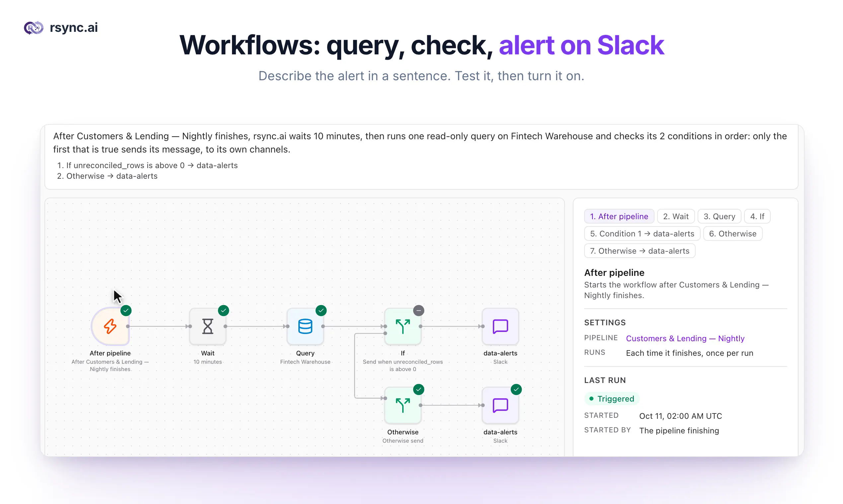843x504 pixels.
Task: Select the After pipeline lightning node
Action: click(x=110, y=326)
